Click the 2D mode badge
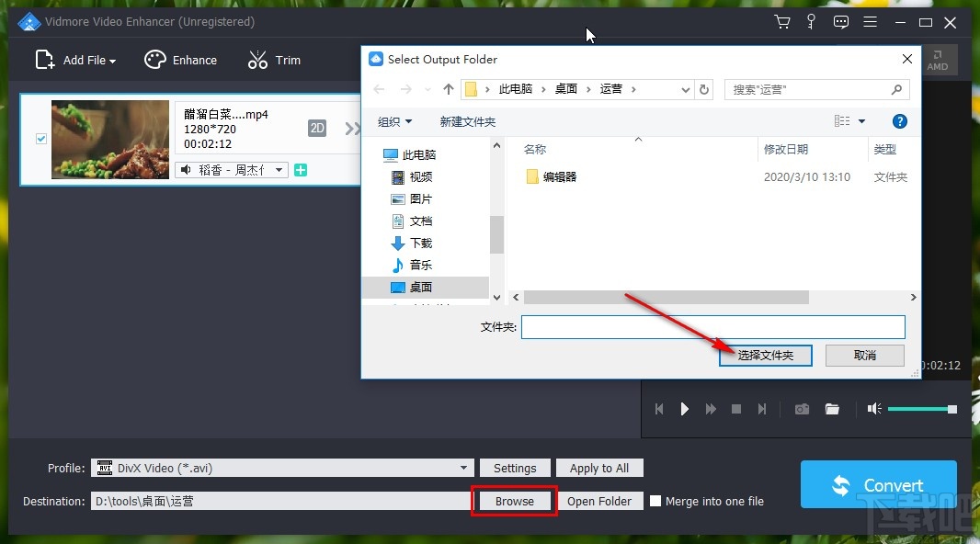 [317, 128]
